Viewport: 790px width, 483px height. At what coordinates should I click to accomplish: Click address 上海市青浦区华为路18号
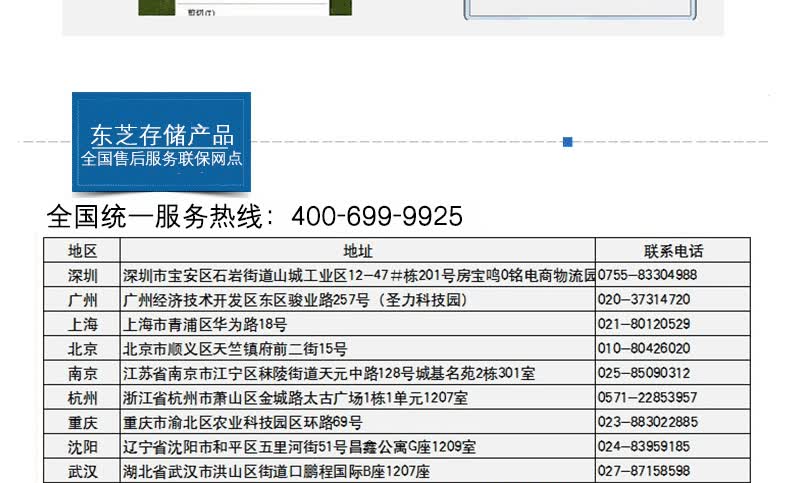click(205, 324)
